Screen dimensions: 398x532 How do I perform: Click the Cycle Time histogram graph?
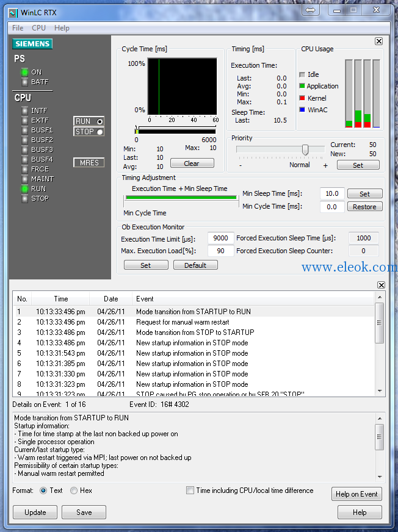pyautogui.click(x=183, y=87)
